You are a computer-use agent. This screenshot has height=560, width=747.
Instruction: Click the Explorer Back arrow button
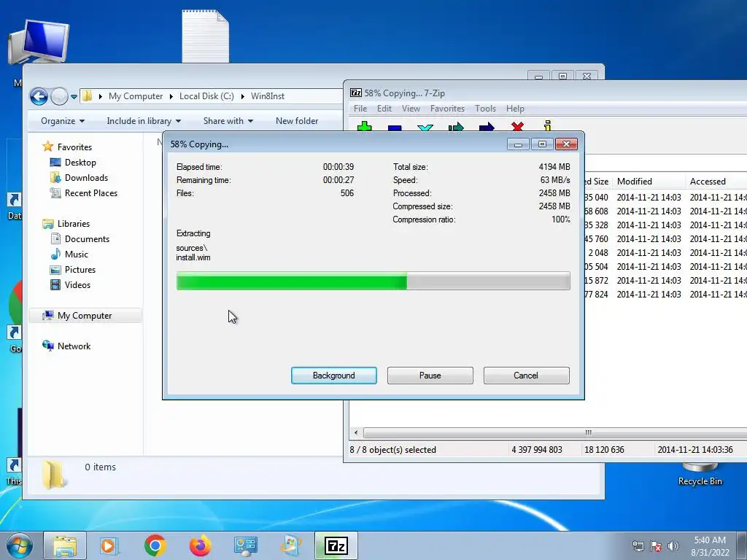click(39, 97)
